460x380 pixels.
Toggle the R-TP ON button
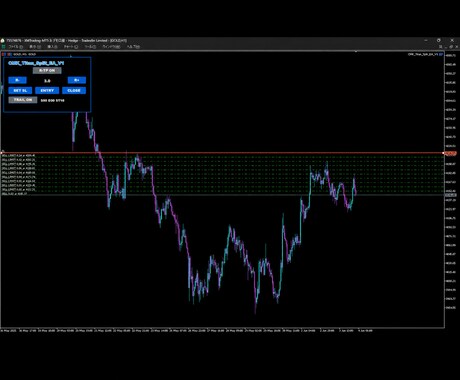[47, 70]
